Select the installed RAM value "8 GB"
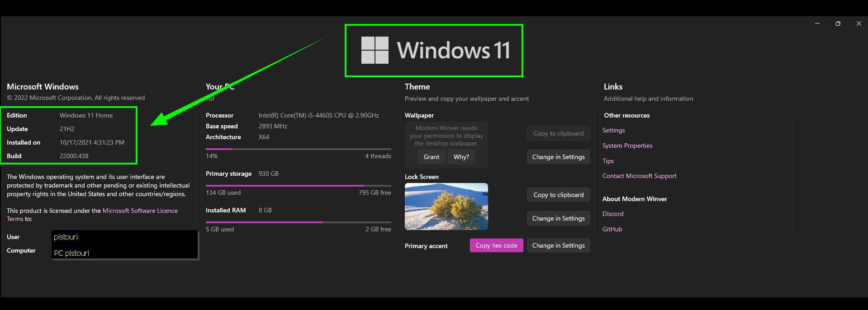 (265, 210)
